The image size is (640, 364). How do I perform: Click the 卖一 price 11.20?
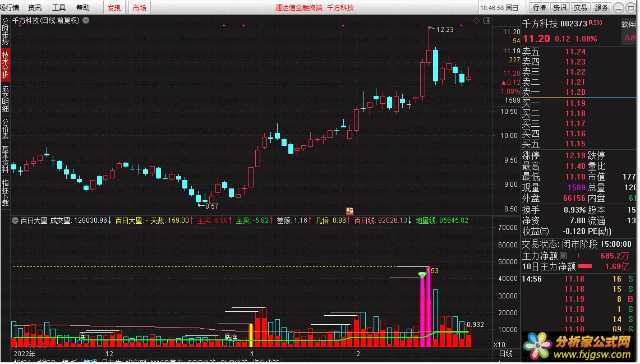coord(575,92)
